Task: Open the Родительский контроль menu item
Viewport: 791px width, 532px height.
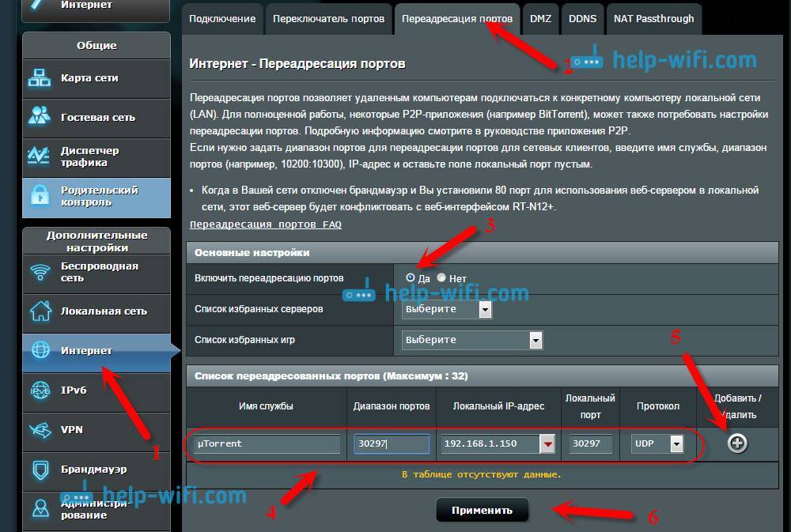Action: click(x=97, y=197)
